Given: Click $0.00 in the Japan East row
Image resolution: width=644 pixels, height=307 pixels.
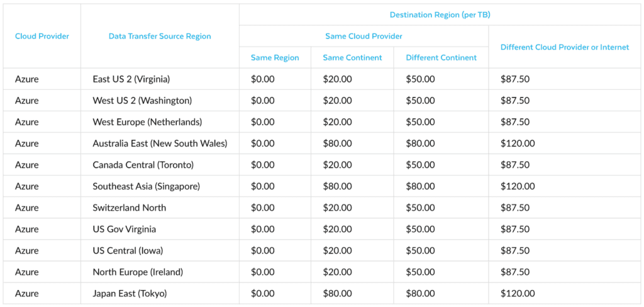Looking at the screenshot, I should [262, 293].
